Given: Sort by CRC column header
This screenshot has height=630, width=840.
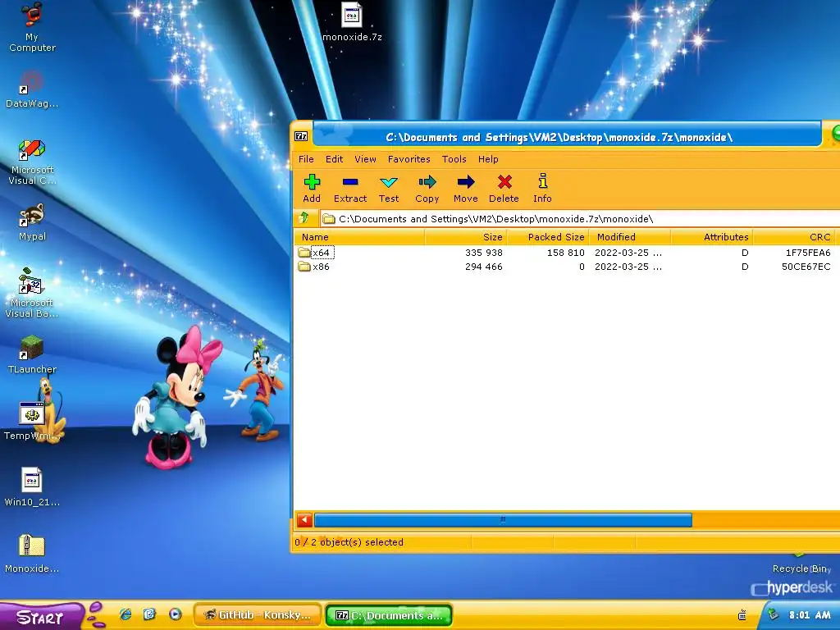Looking at the screenshot, I should point(794,237).
